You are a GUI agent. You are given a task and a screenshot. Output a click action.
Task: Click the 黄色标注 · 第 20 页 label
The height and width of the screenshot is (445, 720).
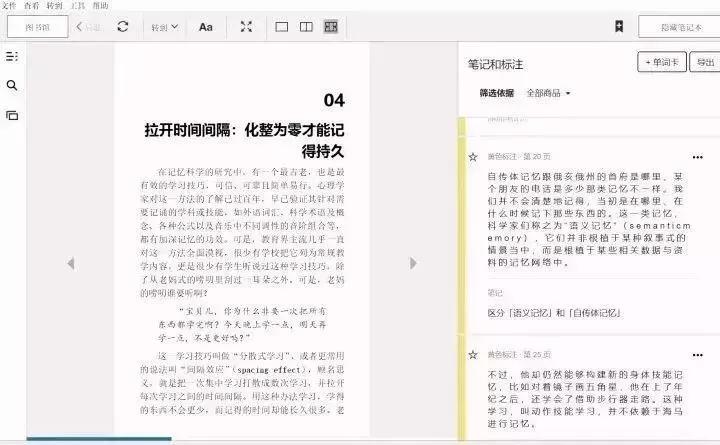pos(519,157)
